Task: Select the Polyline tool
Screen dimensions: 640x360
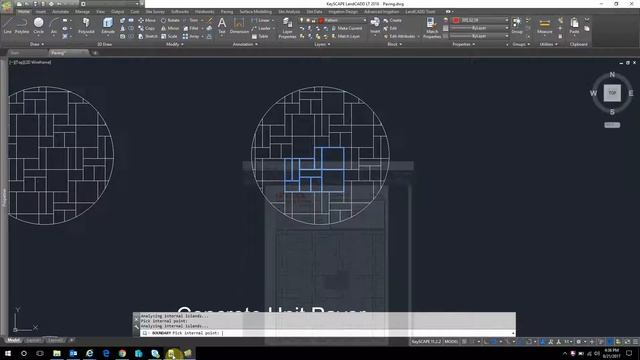Action: (22, 25)
